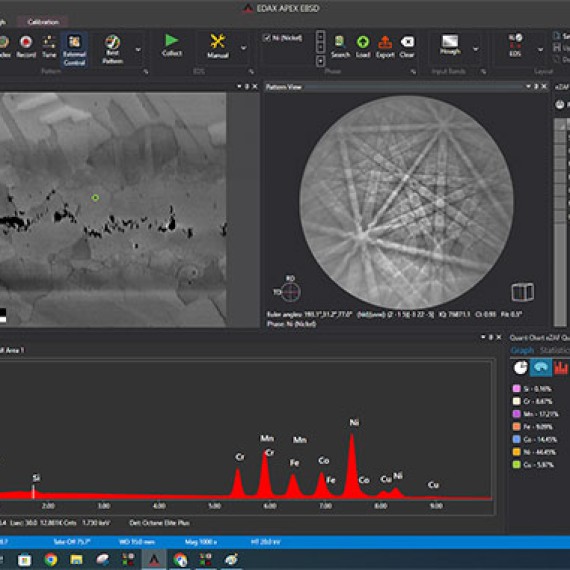This screenshot has width=570, height=570.
Task: Click the pink Si color swatch
Action: click(x=516, y=389)
